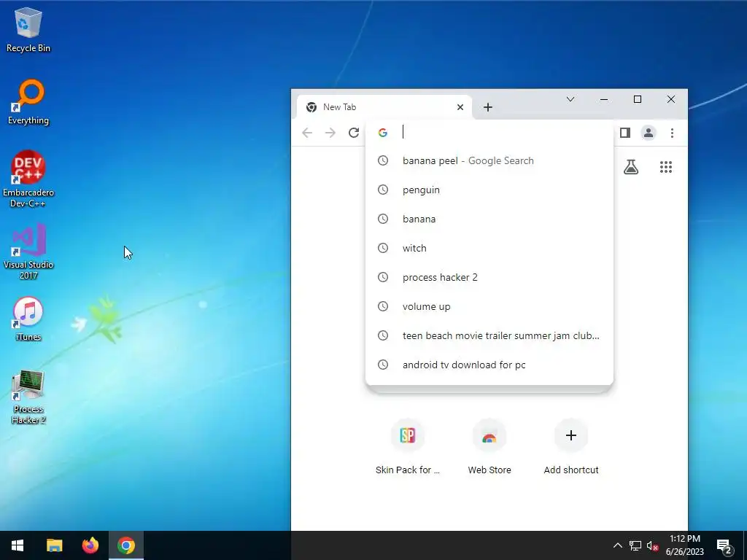Click the muted volume tray icon
The height and width of the screenshot is (560, 747).
652,545
